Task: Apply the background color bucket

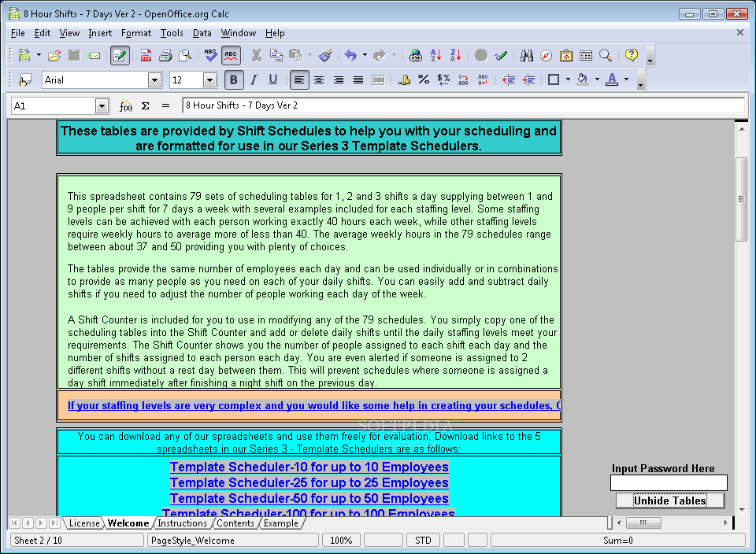Action: [583, 80]
